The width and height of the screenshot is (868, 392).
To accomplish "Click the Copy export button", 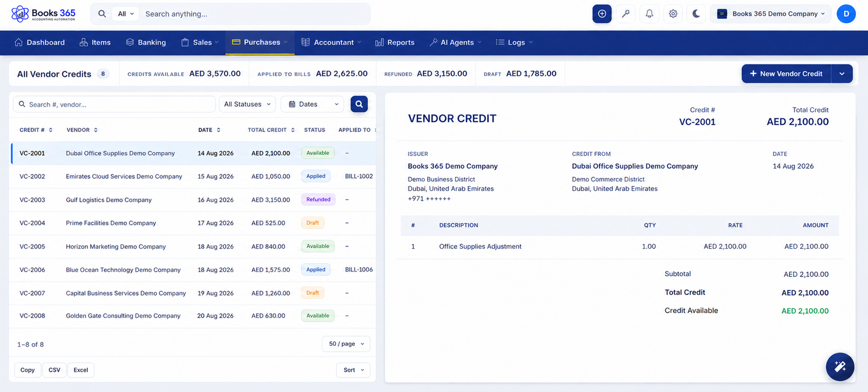I will point(28,370).
